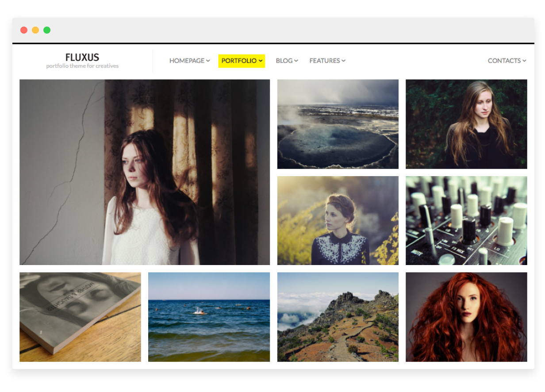Screen dimensions: 545x392
Task: Open the geothermal hot spring photo
Action: [338, 124]
